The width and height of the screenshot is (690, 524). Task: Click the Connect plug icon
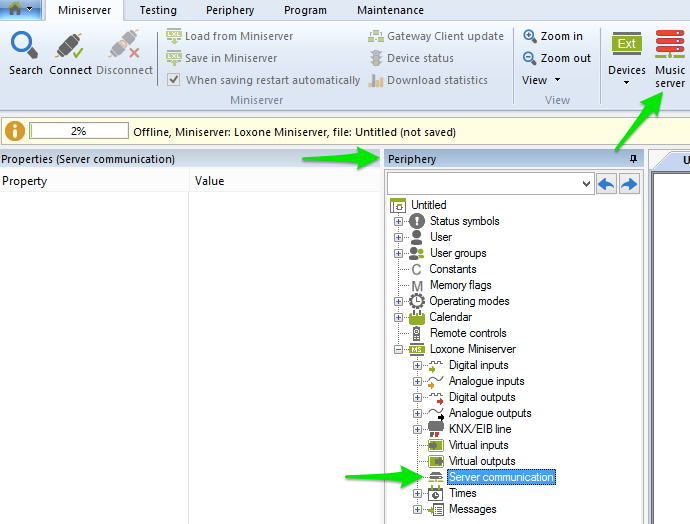(x=70, y=46)
